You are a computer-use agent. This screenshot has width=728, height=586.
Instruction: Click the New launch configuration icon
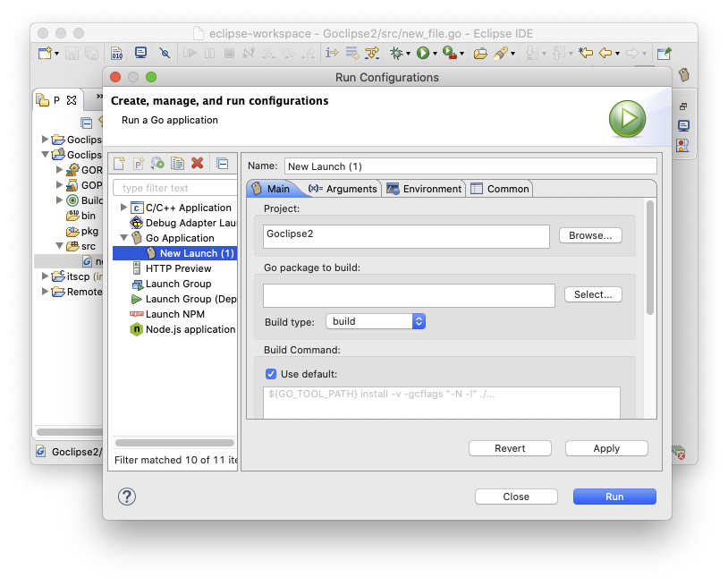pyautogui.click(x=119, y=164)
